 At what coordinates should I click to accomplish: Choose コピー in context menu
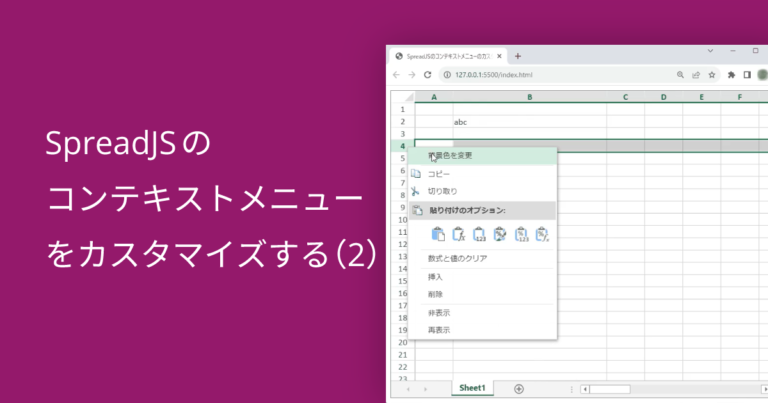[482, 174]
